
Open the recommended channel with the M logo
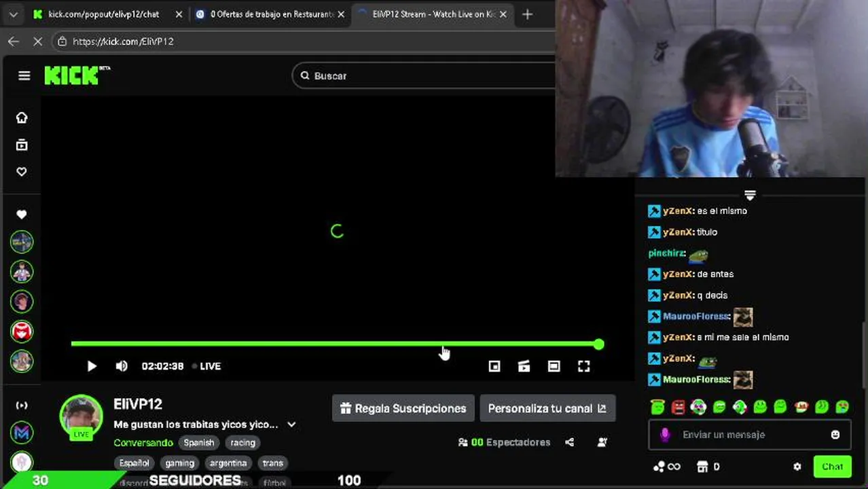click(22, 433)
